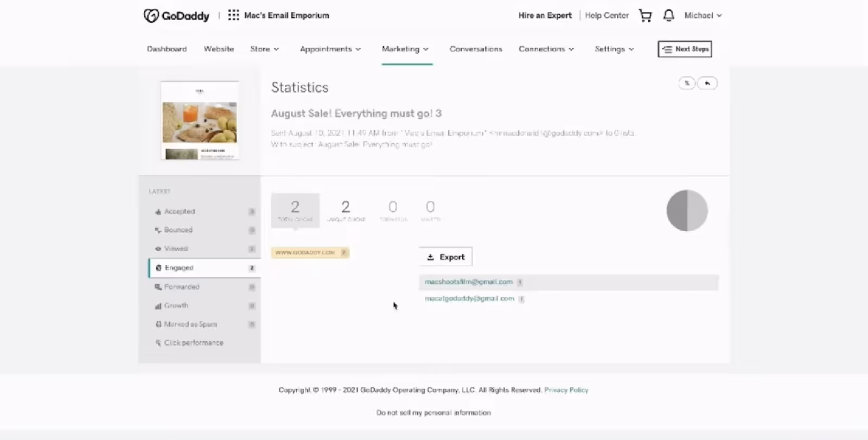Select the Engaged stats row

205,268
